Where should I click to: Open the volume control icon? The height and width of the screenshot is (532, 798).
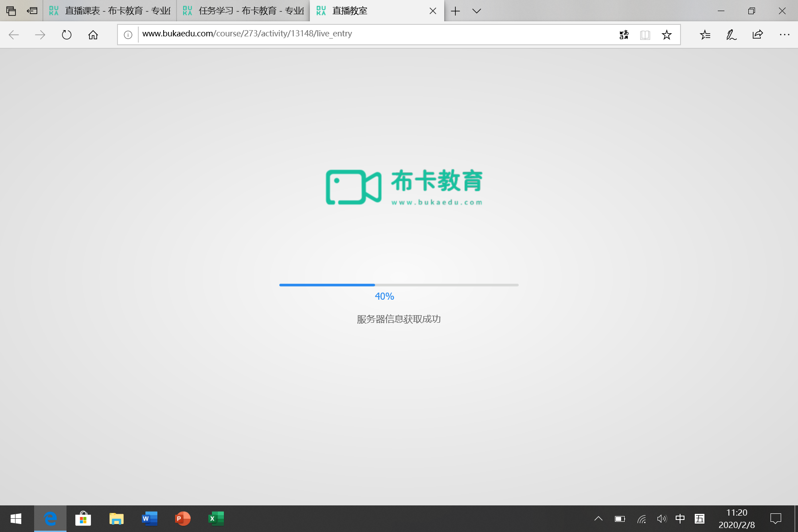[x=661, y=519]
